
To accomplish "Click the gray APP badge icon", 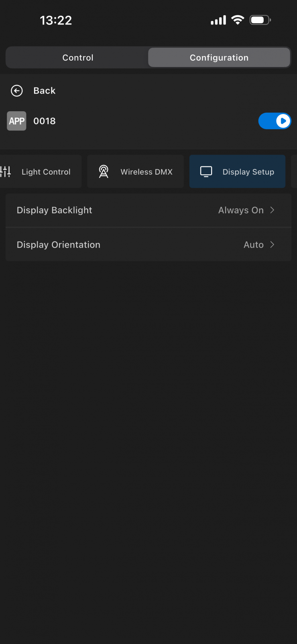I will tap(16, 121).
